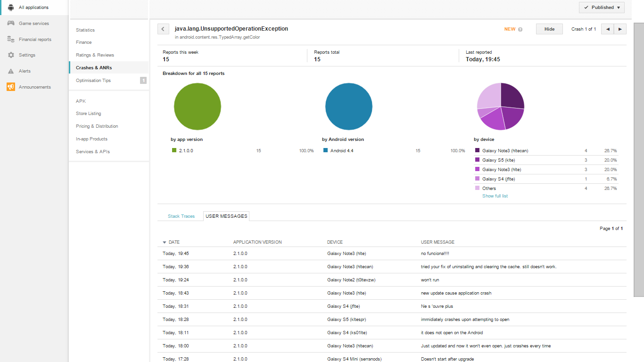Click the Galaxy S4 (ks01lte) device cell
Viewport: 644px width, 362px height.
click(347, 333)
